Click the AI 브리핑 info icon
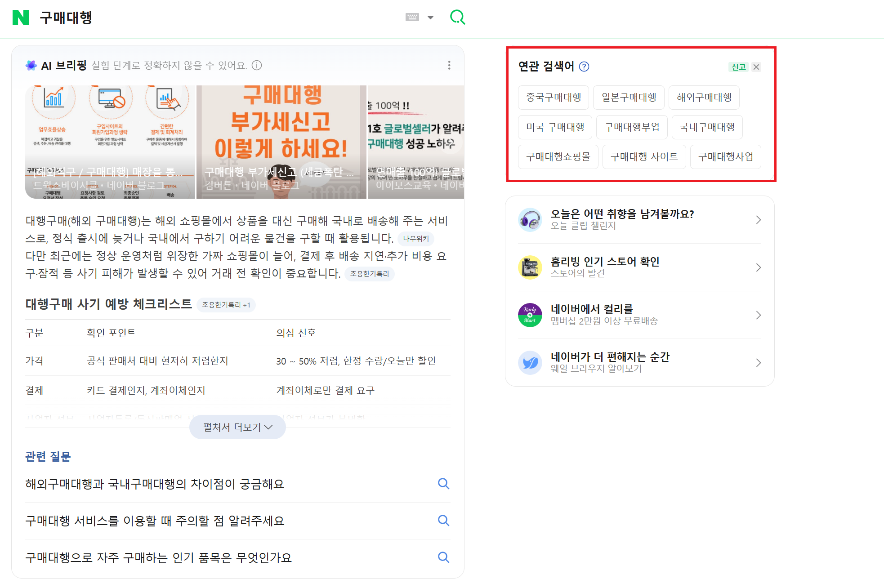Viewport: 884px width, 588px height. pos(257,66)
